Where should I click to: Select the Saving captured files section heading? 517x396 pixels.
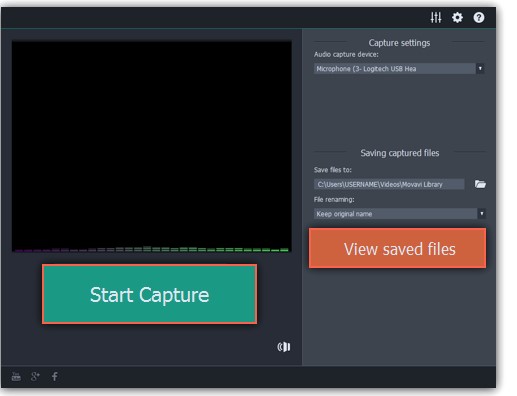[x=400, y=153]
